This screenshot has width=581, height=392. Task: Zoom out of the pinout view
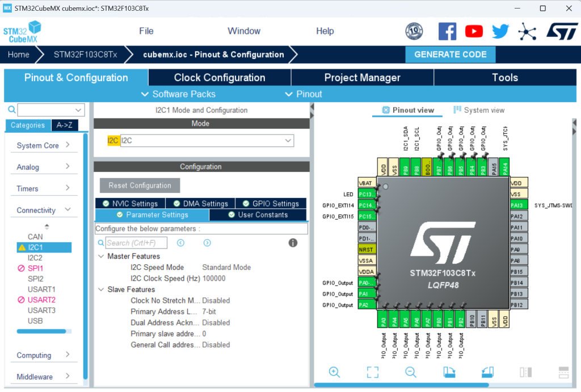[x=411, y=372]
